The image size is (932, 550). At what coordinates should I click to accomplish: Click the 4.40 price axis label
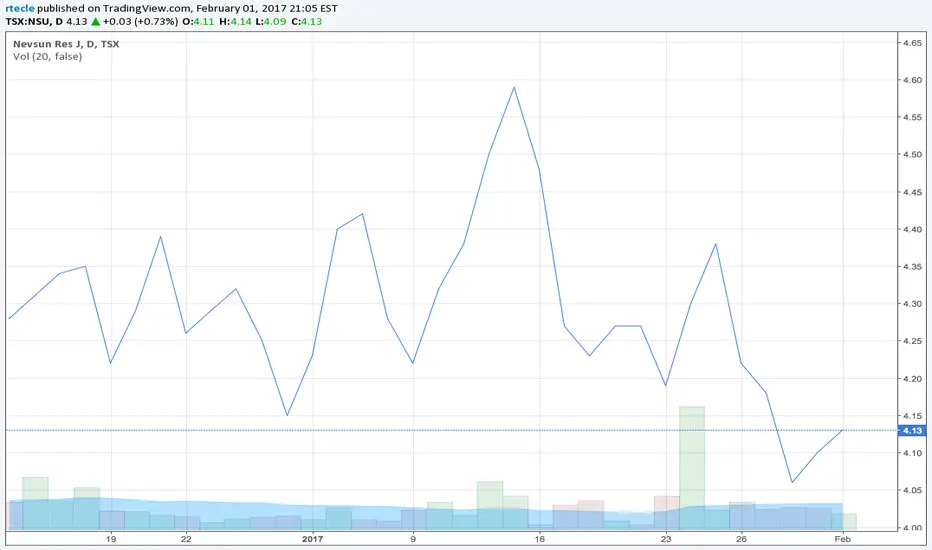(x=912, y=230)
